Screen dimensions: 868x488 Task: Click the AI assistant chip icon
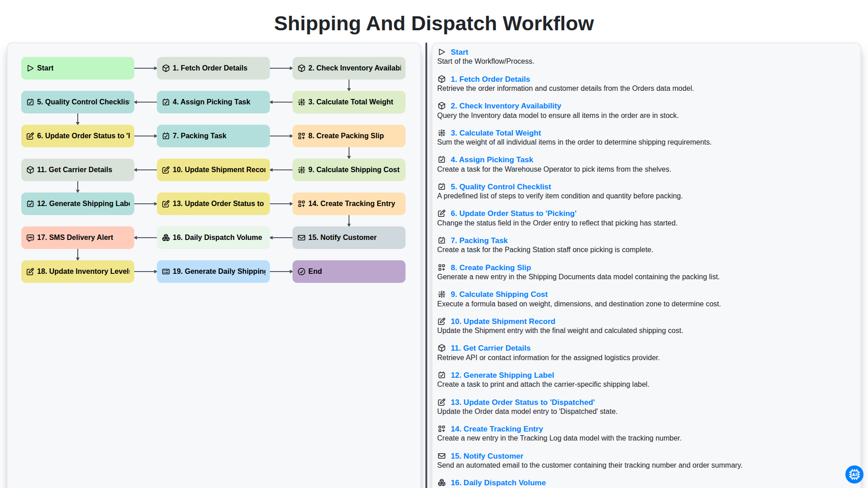coord(854,474)
